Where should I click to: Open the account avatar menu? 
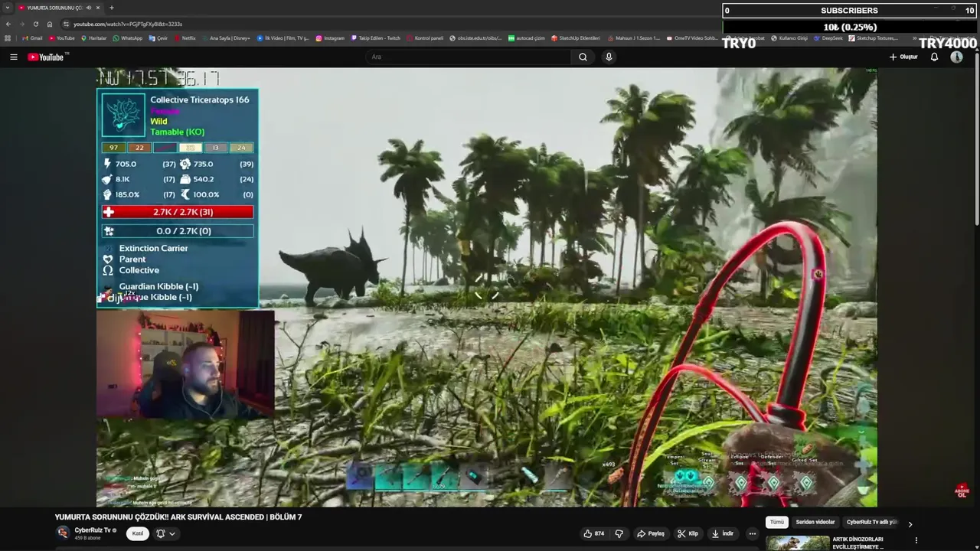coord(956,57)
